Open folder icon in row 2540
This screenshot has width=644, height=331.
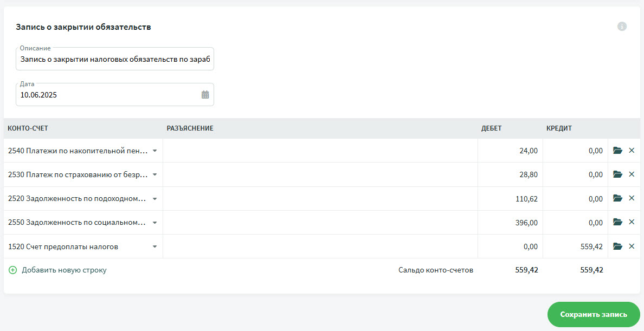point(617,150)
